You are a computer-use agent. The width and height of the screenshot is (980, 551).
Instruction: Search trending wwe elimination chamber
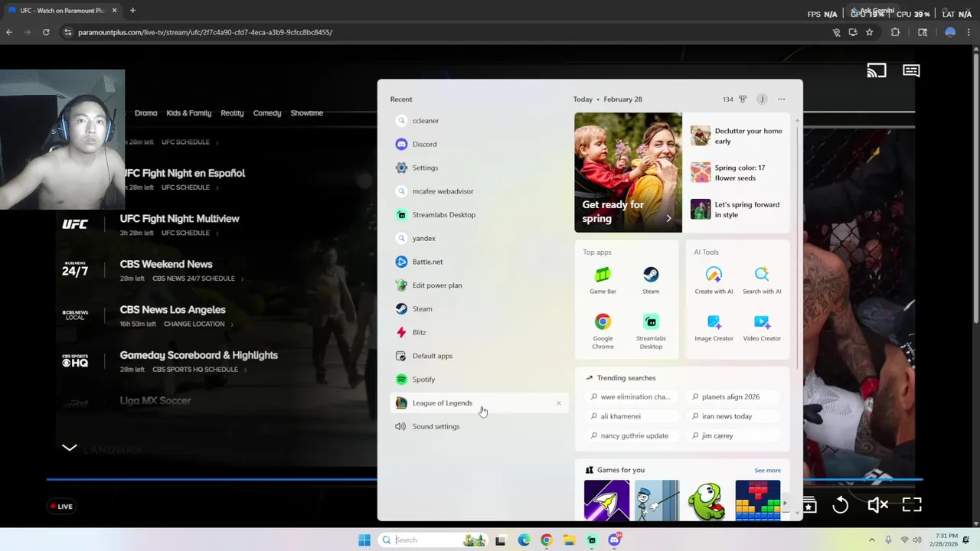pos(631,397)
